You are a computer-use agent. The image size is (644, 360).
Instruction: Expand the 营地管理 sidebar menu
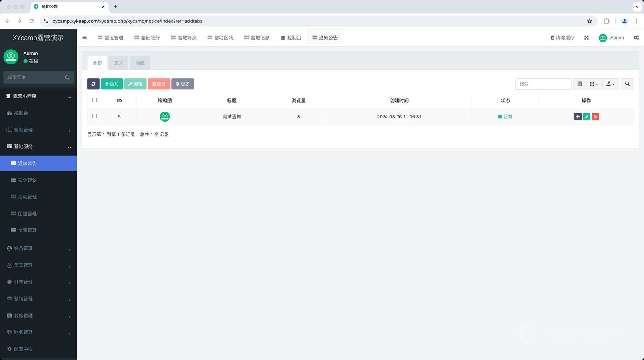(38, 130)
